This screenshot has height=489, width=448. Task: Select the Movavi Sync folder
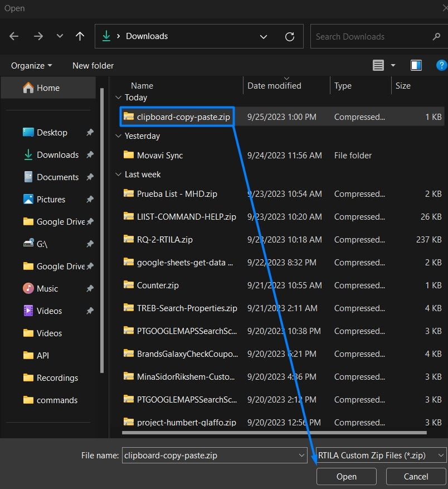(x=159, y=156)
